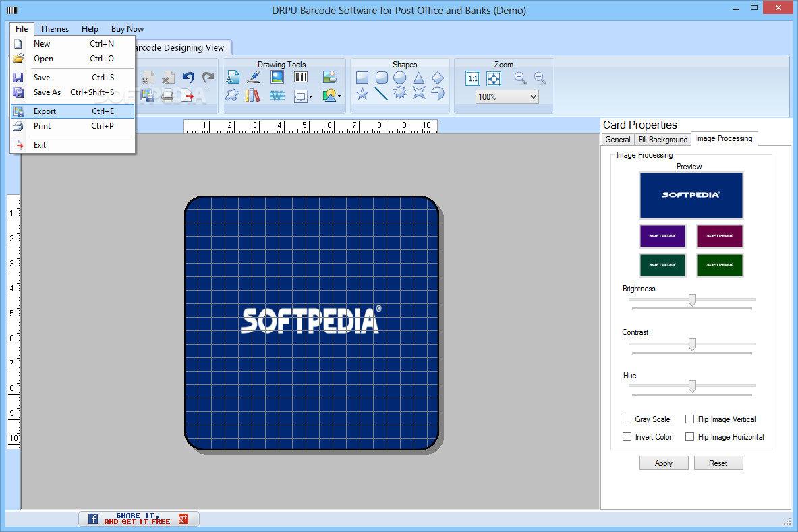Click the Zoom Out magnifier
The height and width of the screenshot is (532, 798).
click(x=540, y=78)
